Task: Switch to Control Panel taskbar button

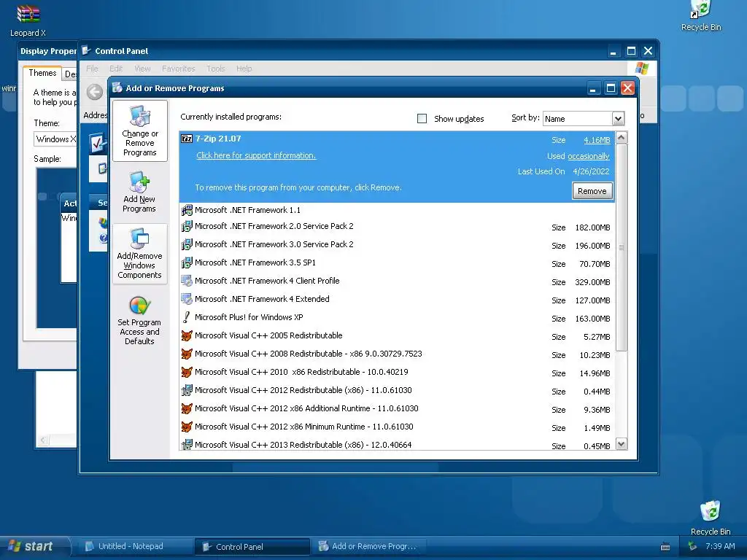Action: (252, 547)
